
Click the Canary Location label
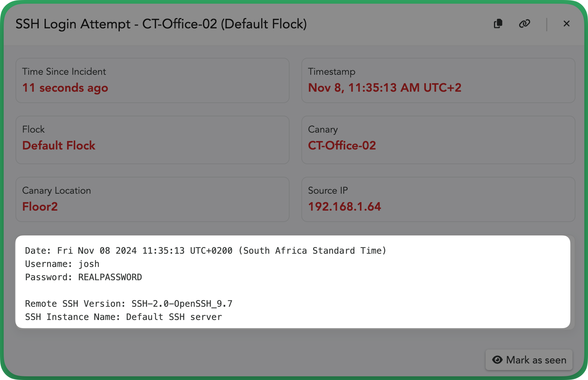coord(56,190)
